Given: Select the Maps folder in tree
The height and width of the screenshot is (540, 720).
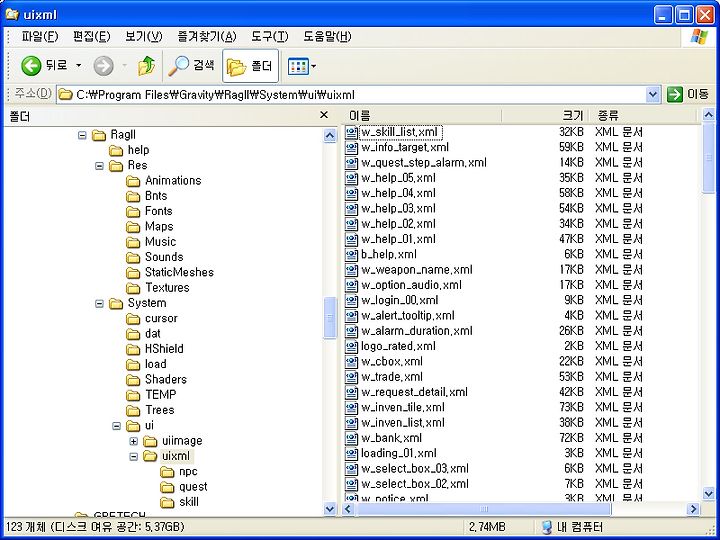Looking at the screenshot, I should (159, 226).
